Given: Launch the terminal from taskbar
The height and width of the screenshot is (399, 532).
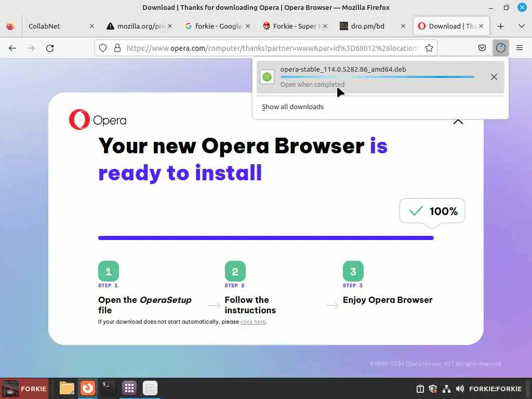Looking at the screenshot, I should coord(108,388).
